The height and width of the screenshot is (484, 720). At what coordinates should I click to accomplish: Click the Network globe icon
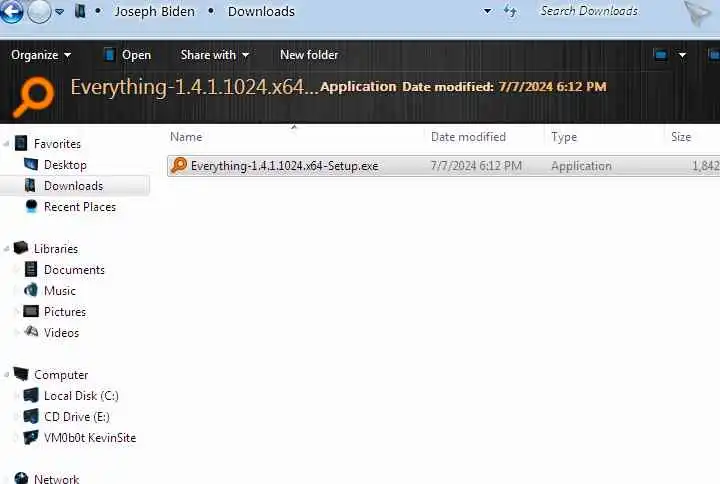tap(21, 478)
